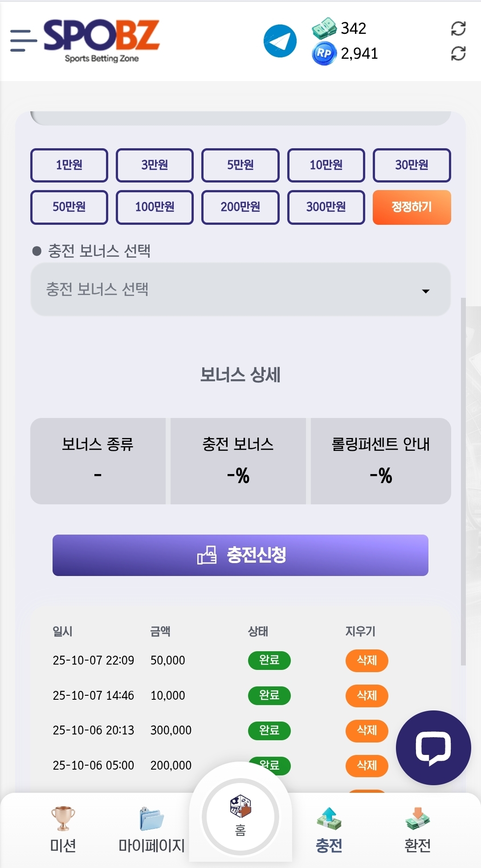Screen dimensions: 481x868
Task: Select the 1만원 amount button
Action: pos(69,165)
